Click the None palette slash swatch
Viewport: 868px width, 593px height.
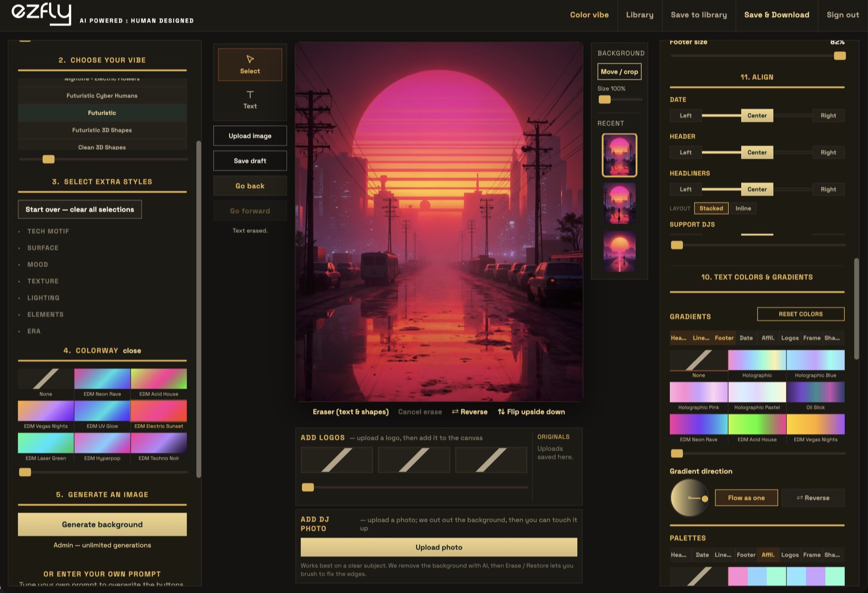pyautogui.click(x=699, y=576)
